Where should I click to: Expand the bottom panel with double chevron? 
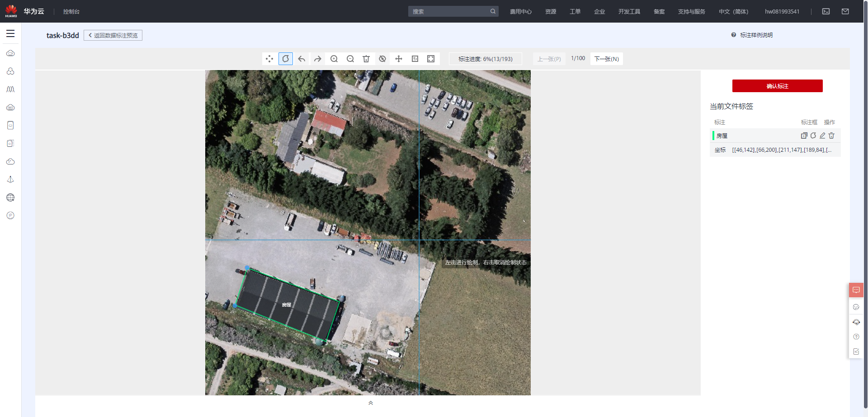coord(371,403)
